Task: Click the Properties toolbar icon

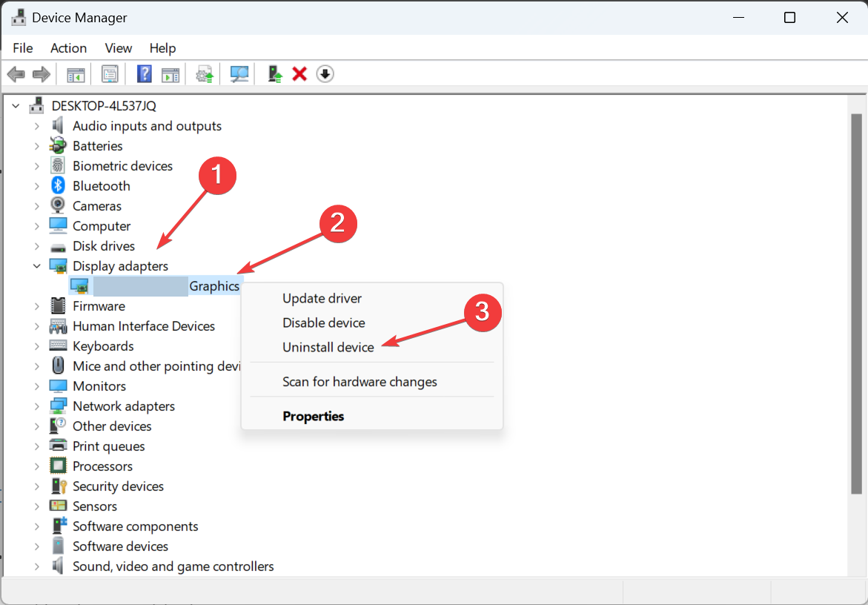Action: (110, 73)
